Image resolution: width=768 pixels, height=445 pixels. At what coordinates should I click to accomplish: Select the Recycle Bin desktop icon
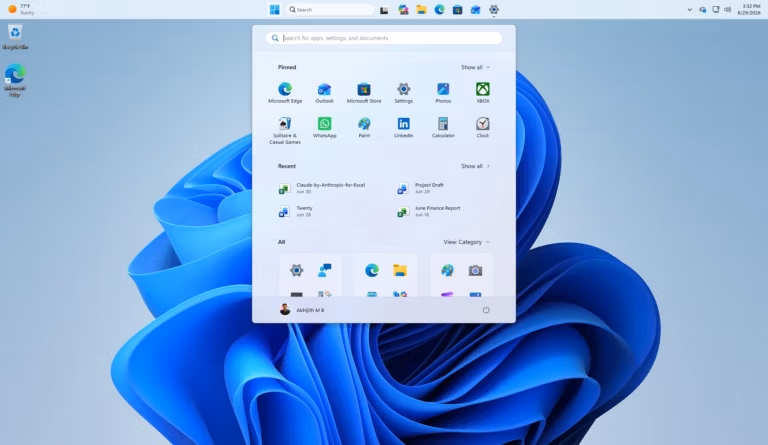tap(15, 37)
